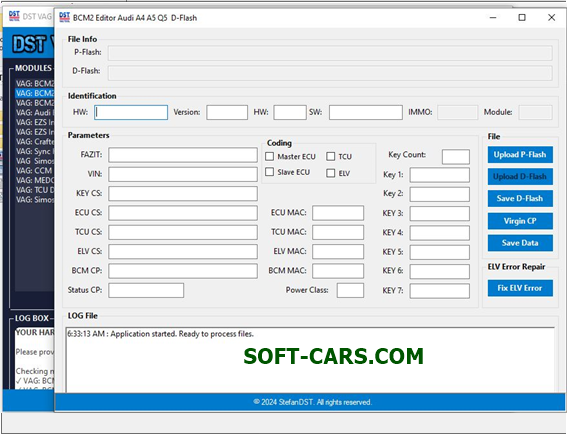Select 'VAG: TCU D' module in background window

(x=34, y=190)
